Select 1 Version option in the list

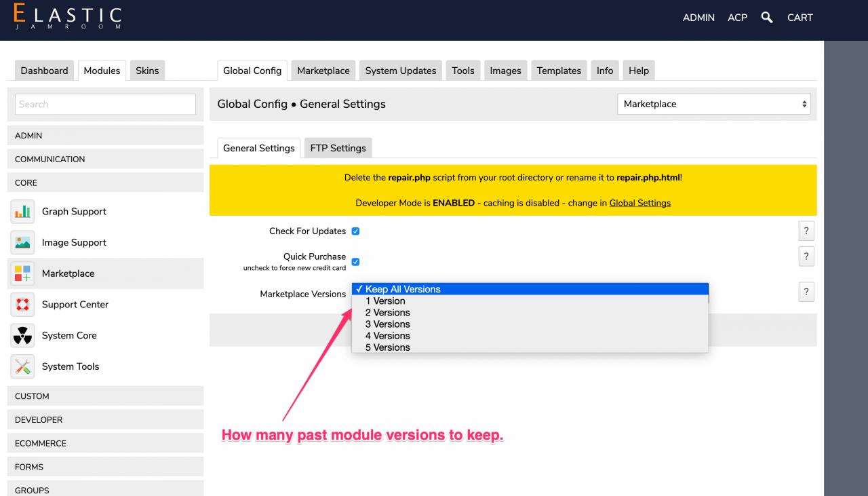coord(384,301)
